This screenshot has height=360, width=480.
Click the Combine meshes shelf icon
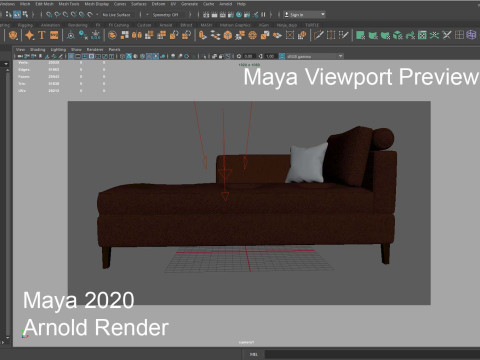[x=112, y=35]
